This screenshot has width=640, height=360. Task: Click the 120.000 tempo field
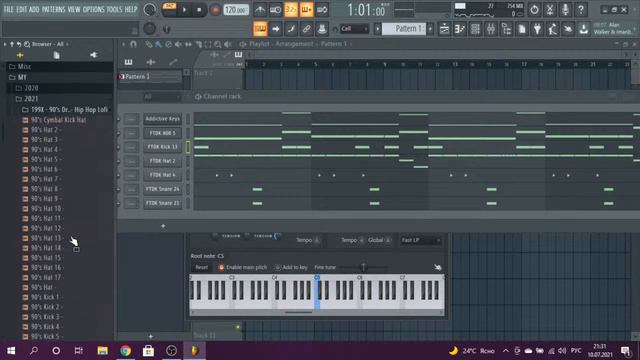click(x=236, y=10)
